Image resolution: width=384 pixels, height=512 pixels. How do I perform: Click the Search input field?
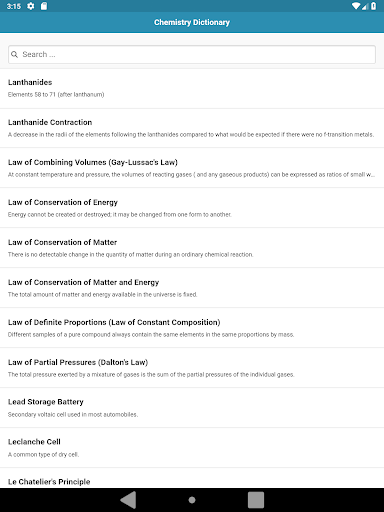(192, 54)
